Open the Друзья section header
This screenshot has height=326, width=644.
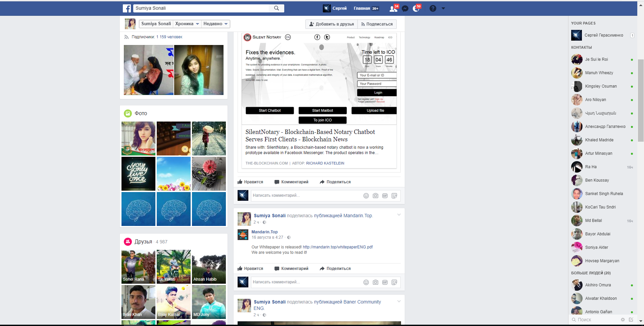[x=143, y=242]
